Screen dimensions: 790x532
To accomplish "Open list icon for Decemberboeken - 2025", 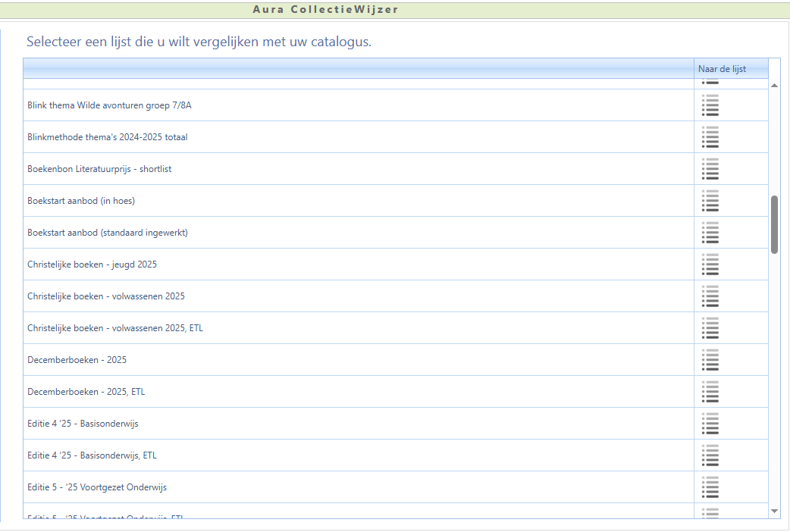I will (710, 360).
